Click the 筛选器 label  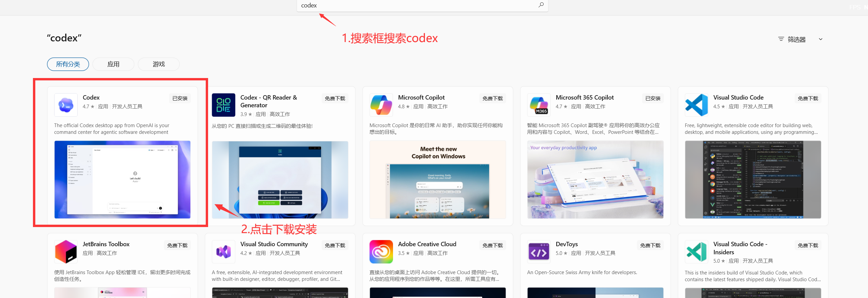coord(797,39)
